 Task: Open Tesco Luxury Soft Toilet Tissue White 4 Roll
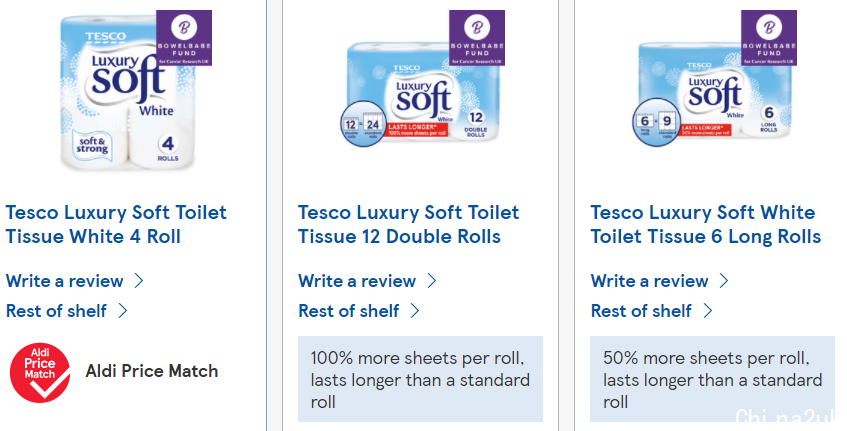(x=116, y=225)
